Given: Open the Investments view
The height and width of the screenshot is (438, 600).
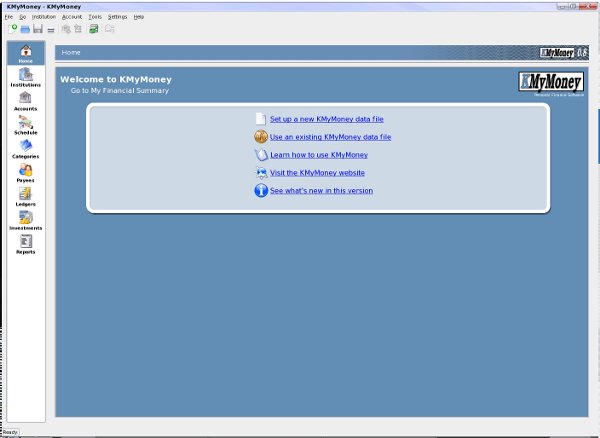Looking at the screenshot, I should click(26, 220).
